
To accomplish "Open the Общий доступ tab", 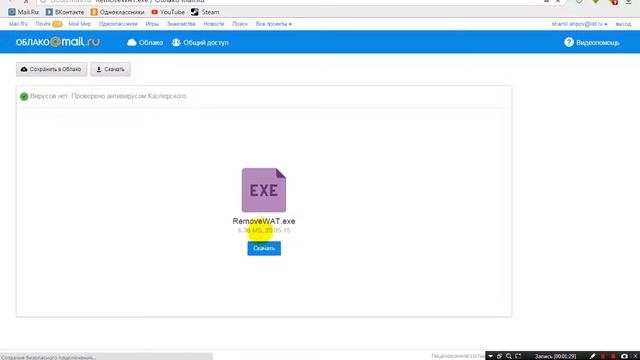I will point(200,42).
